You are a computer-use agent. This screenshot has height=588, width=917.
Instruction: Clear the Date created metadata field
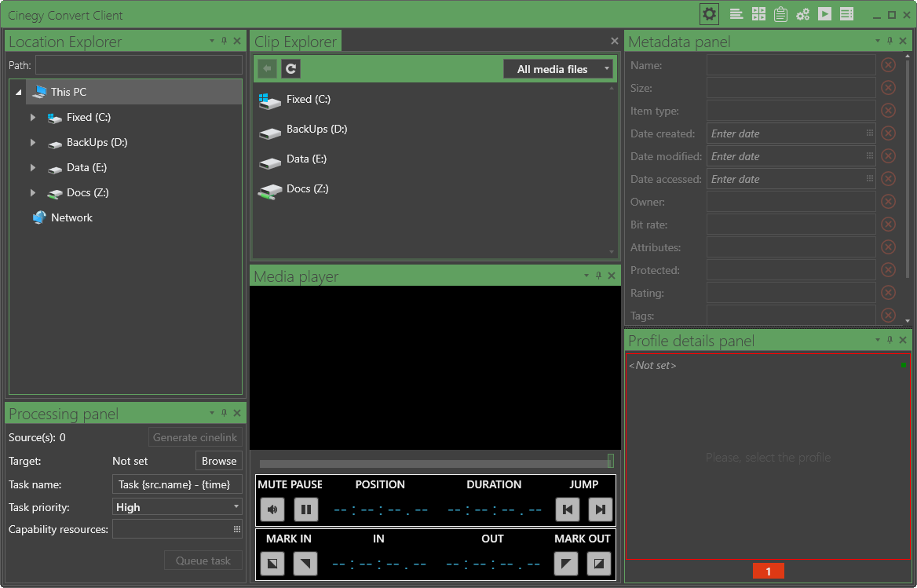(x=889, y=133)
